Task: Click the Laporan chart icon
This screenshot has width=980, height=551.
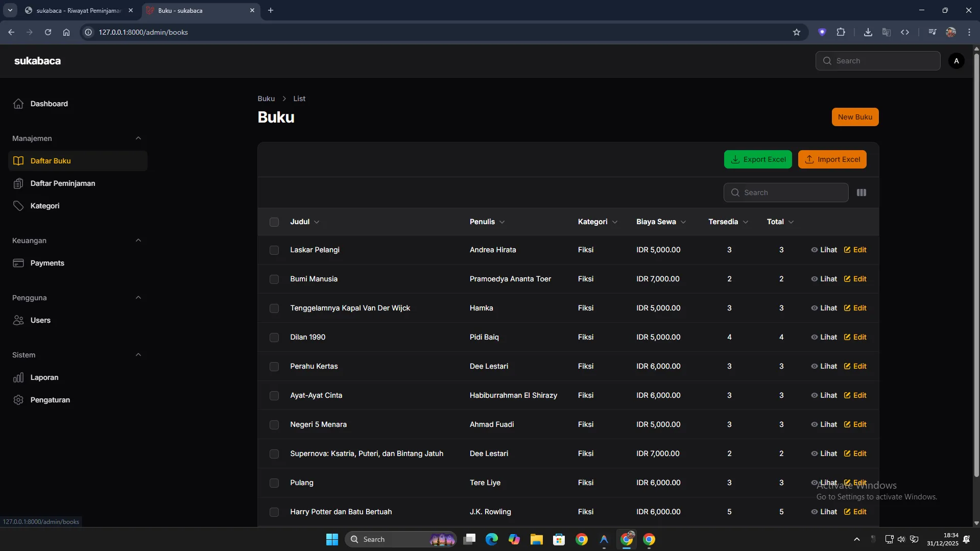Action: 18,377
